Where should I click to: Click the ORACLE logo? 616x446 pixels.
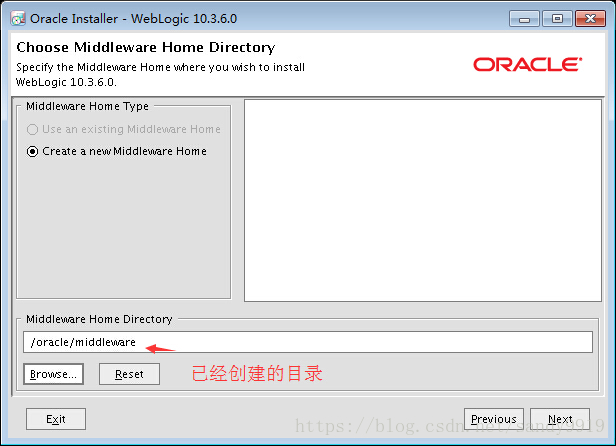pos(527,64)
